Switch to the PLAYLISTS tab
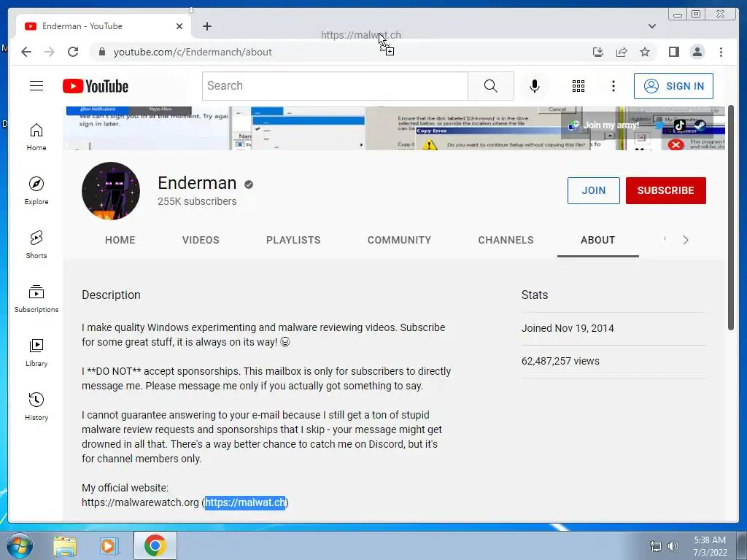 click(x=293, y=240)
